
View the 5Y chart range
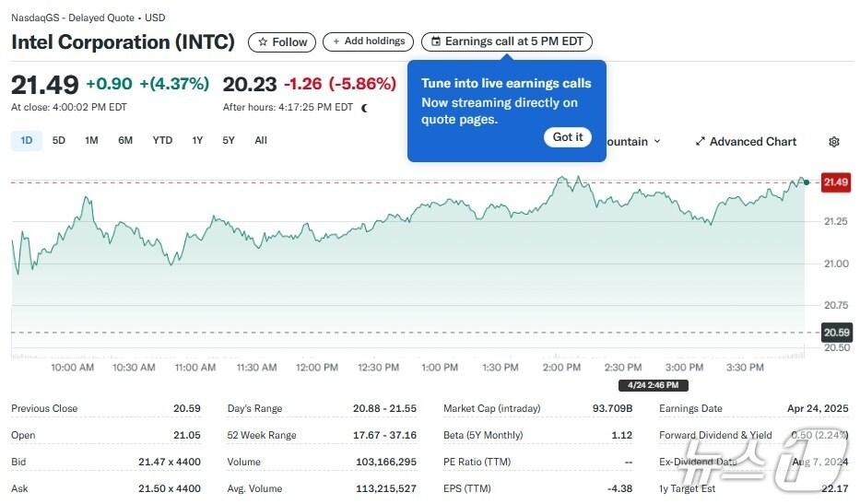click(229, 140)
